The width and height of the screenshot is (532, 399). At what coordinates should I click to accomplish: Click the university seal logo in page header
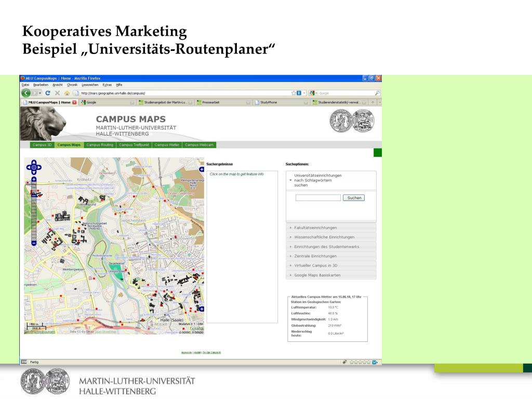352,121
